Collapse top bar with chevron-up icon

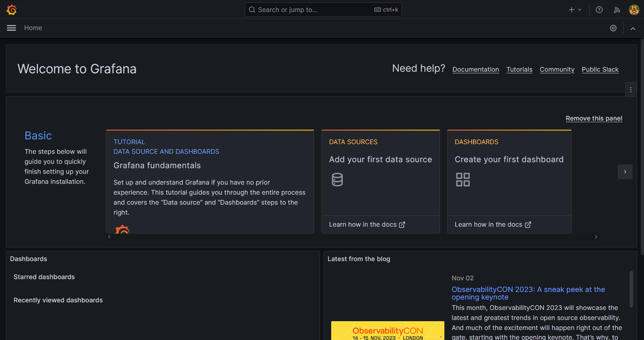tap(633, 28)
